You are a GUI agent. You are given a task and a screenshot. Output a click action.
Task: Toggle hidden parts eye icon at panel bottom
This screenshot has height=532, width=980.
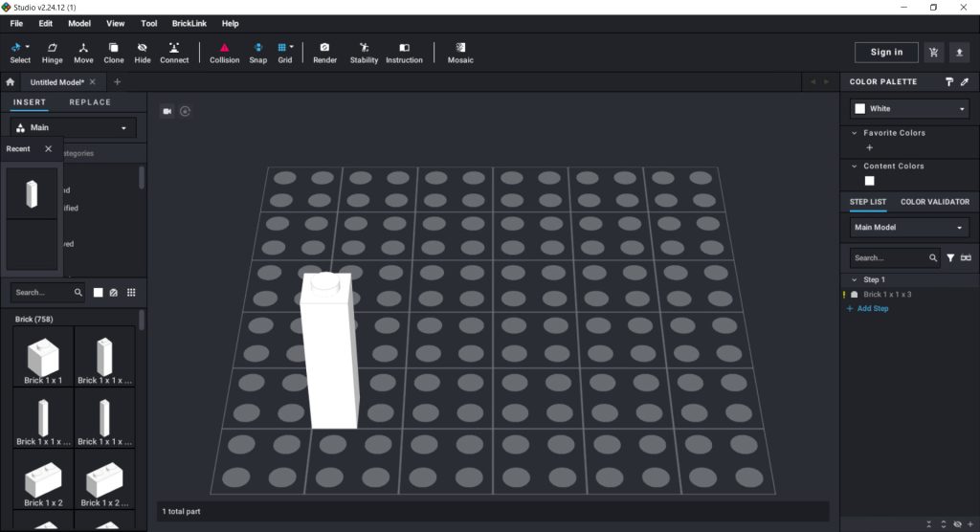pyautogui.click(x=957, y=524)
